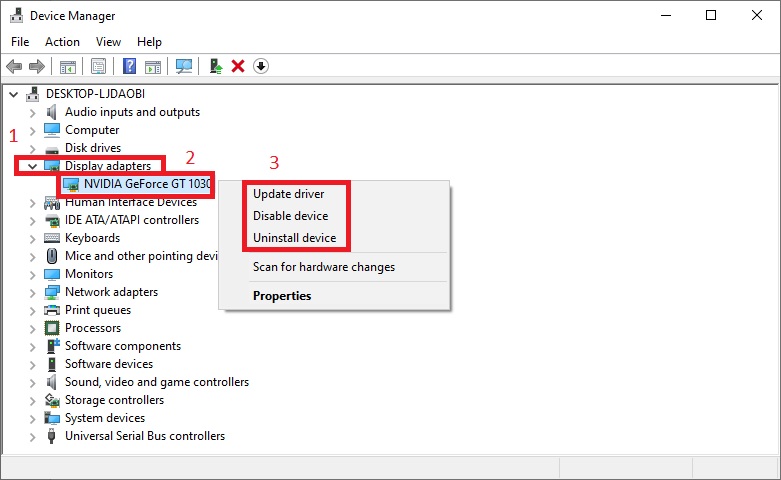Click the Software devices icon

click(x=52, y=364)
